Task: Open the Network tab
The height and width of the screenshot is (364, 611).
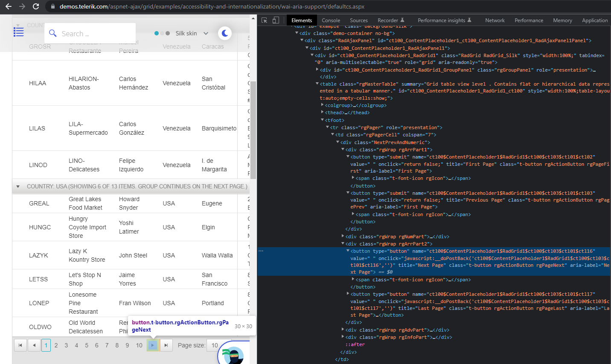Action: click(495, 20)
